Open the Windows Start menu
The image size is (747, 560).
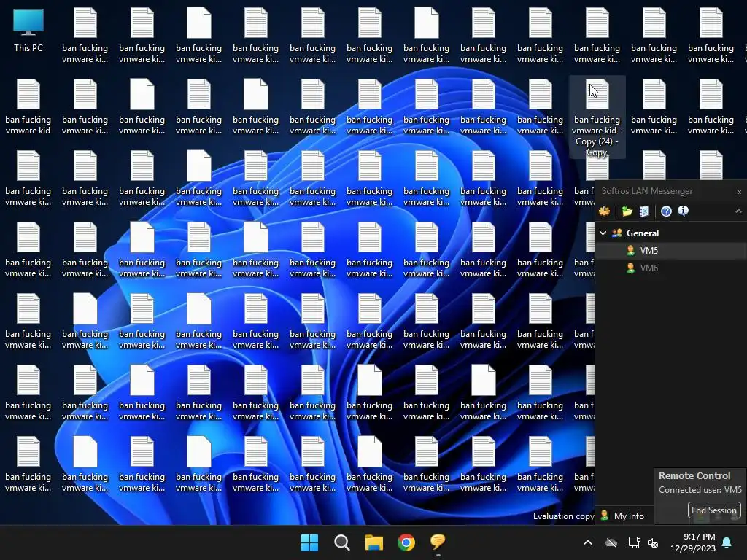coord(309,542)
